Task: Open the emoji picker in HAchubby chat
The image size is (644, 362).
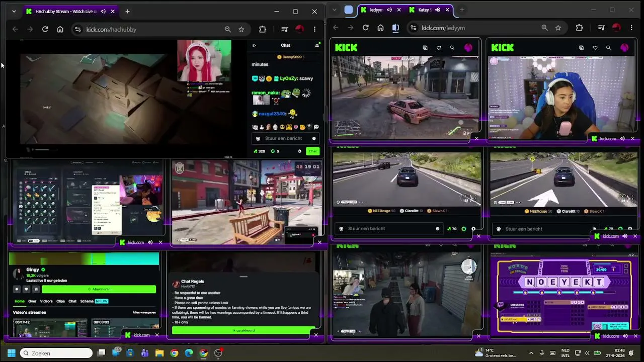Action: 314,139
